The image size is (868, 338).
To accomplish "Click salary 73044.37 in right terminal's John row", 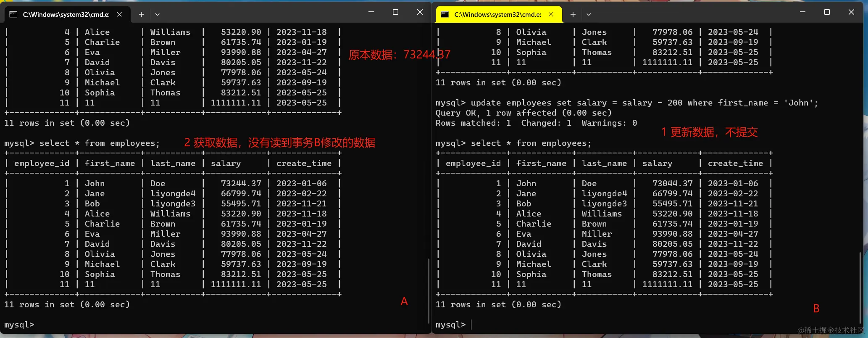I will (x=673, y=184).
